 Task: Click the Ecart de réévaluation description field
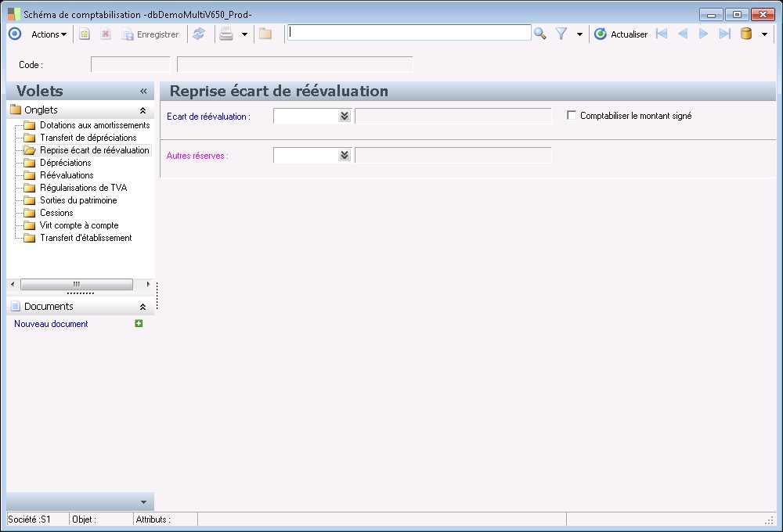pyautogui.click(x=453, y=117)
